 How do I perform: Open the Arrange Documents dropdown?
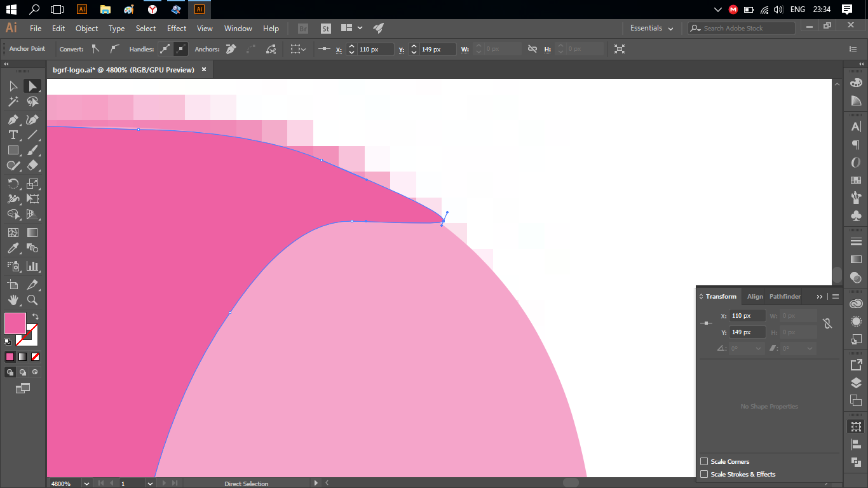[x=352, y=28]
